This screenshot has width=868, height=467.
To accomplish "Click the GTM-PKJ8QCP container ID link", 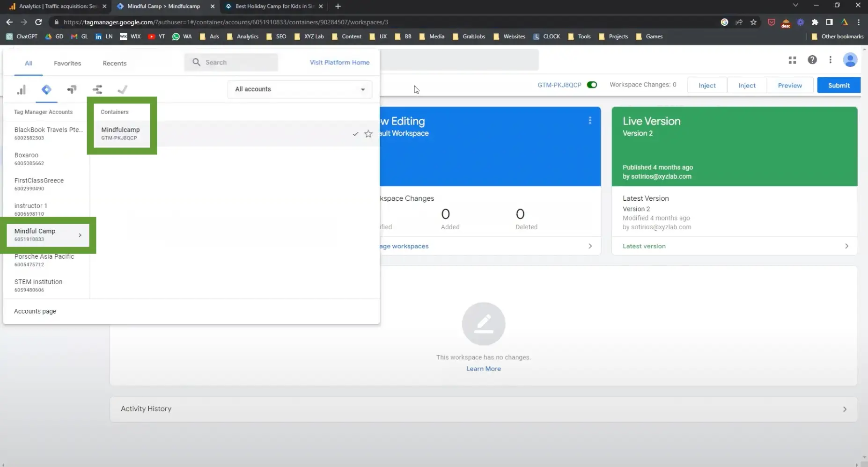I will [x=559, y=85].
